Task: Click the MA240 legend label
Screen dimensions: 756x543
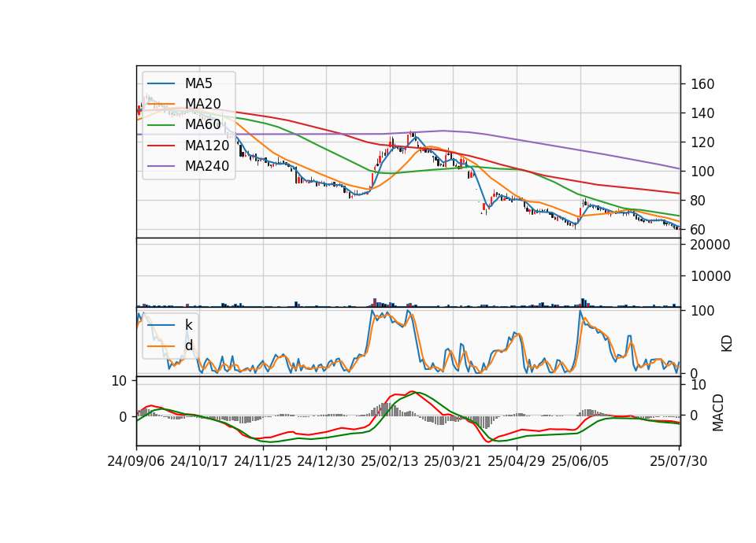Action: pyautogui.click(x=207, y=166)
